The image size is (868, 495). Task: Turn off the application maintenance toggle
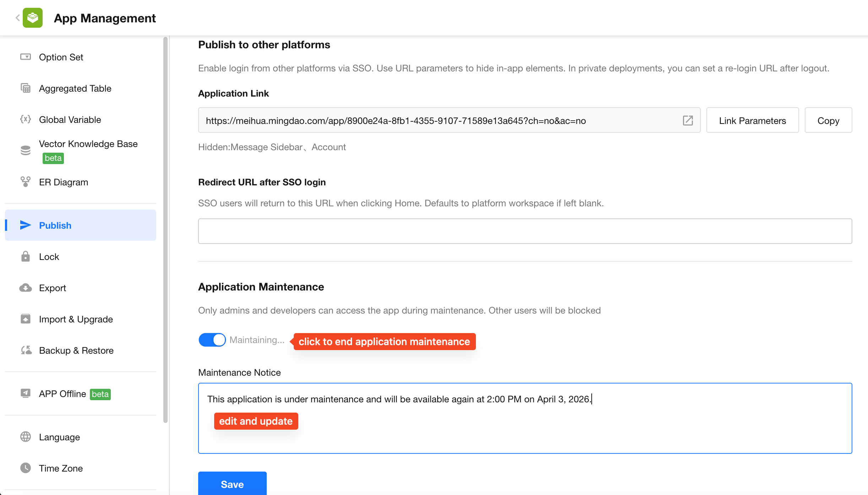212,340
